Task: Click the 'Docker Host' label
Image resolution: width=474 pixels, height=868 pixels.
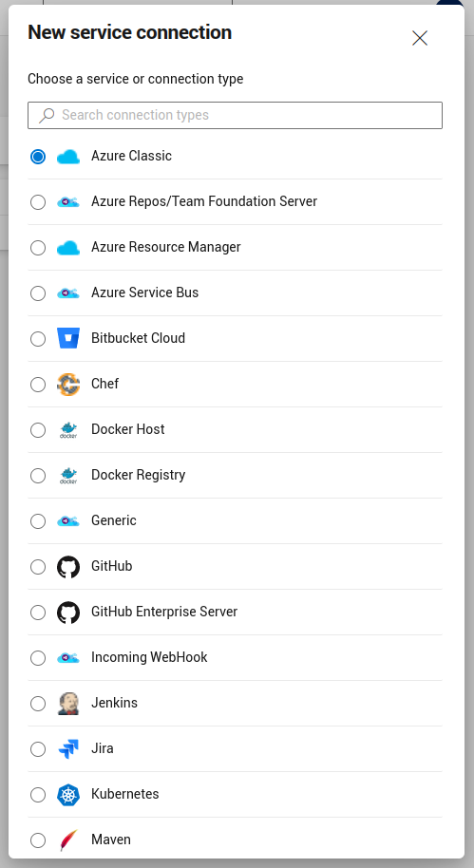Action: pyautogui.click(x=128, y=429)
